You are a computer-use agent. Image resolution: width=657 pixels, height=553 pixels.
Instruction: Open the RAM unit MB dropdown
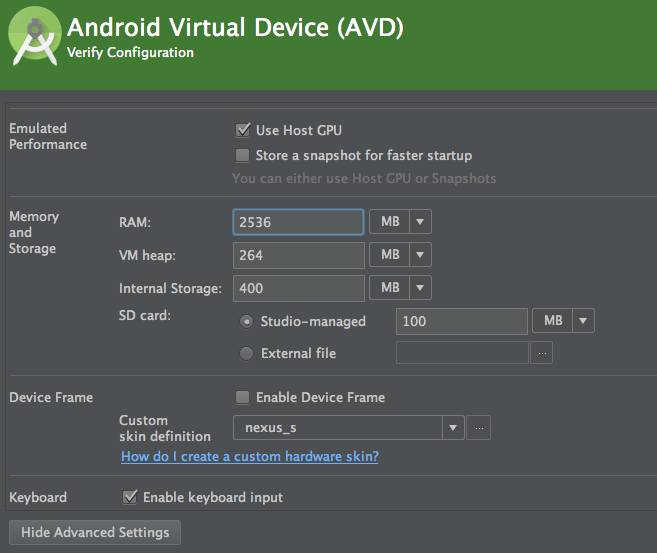(x=400, y=222)
